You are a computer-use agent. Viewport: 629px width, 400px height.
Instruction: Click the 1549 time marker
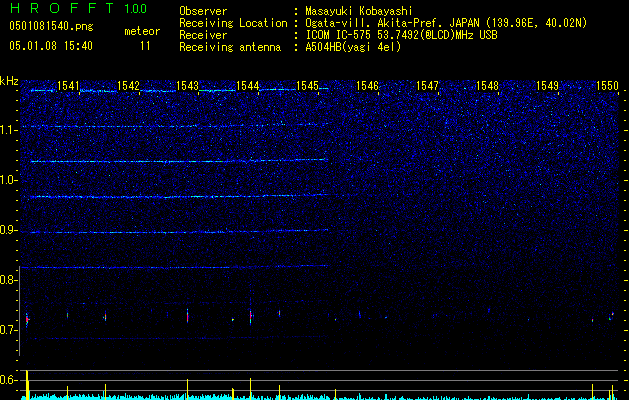coord(548,86)
